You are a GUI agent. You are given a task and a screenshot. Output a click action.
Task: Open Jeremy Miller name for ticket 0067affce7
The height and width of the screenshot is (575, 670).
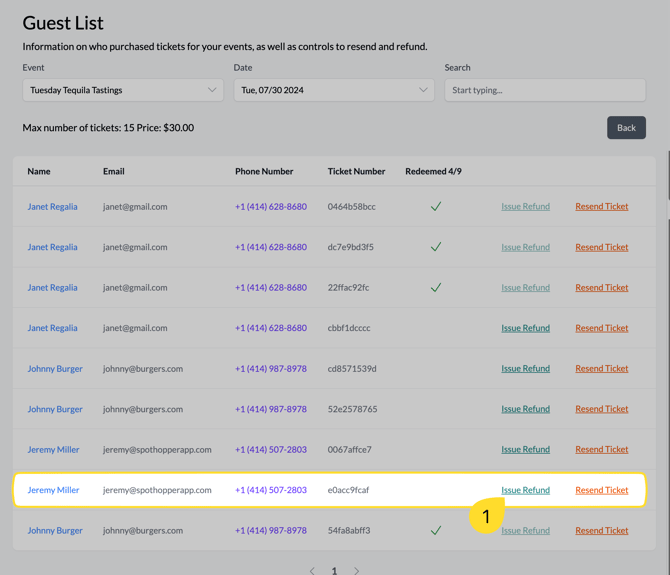point(53,450)
